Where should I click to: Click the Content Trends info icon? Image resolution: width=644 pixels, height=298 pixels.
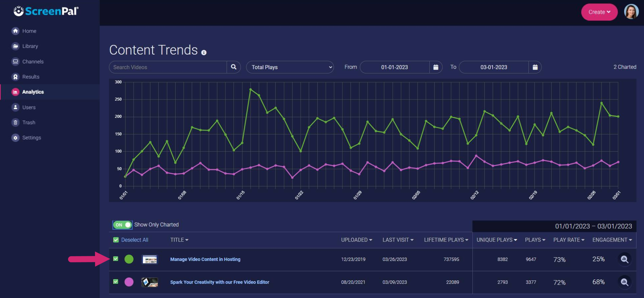point(204,53)
